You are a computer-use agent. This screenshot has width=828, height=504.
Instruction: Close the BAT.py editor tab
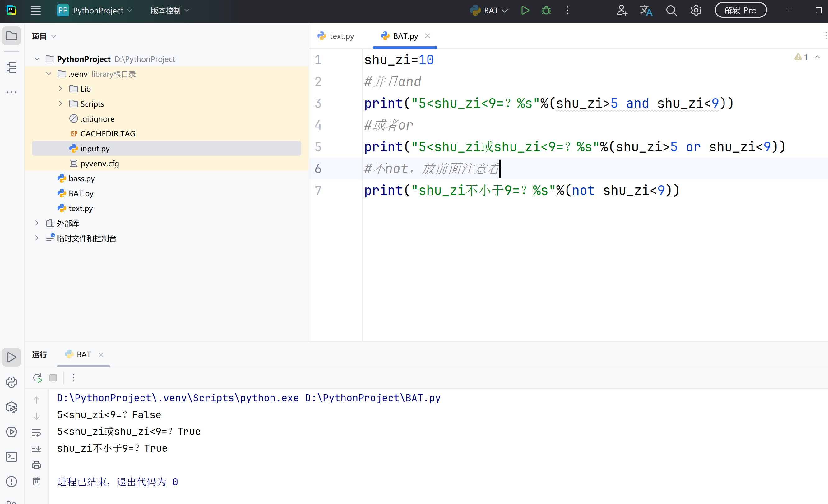(428, 36)
